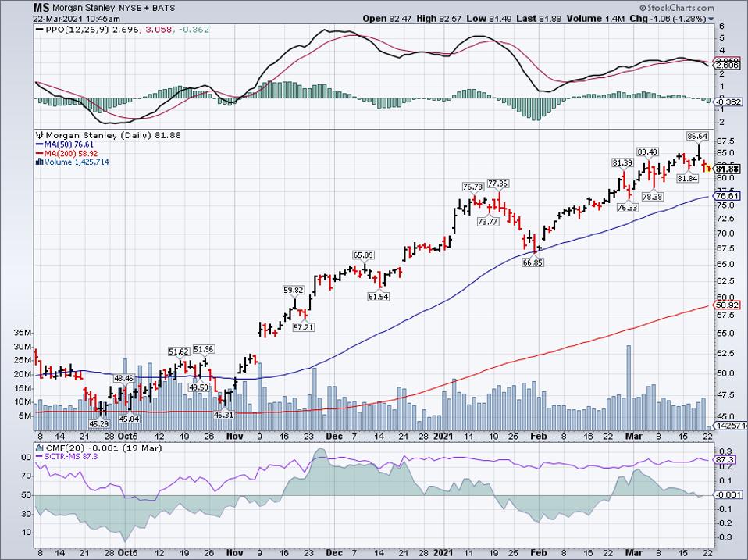Click the candlestick icon beside Morgan Stanley (Daily)
748x560 pixels.
(x=37, y=135)
